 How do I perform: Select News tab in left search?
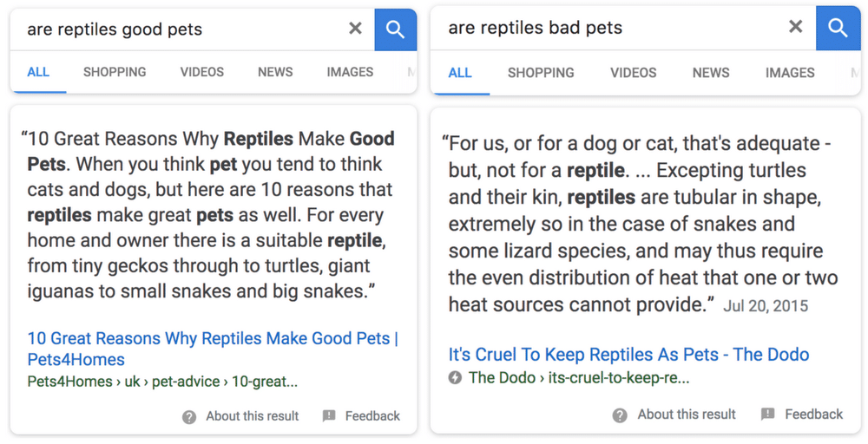275,72
